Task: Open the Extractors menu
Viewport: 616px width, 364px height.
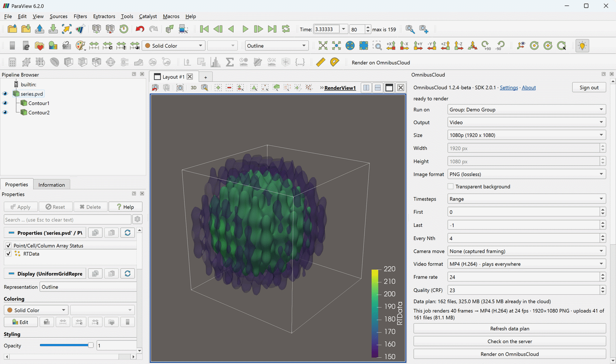Action: click(104, 16)
